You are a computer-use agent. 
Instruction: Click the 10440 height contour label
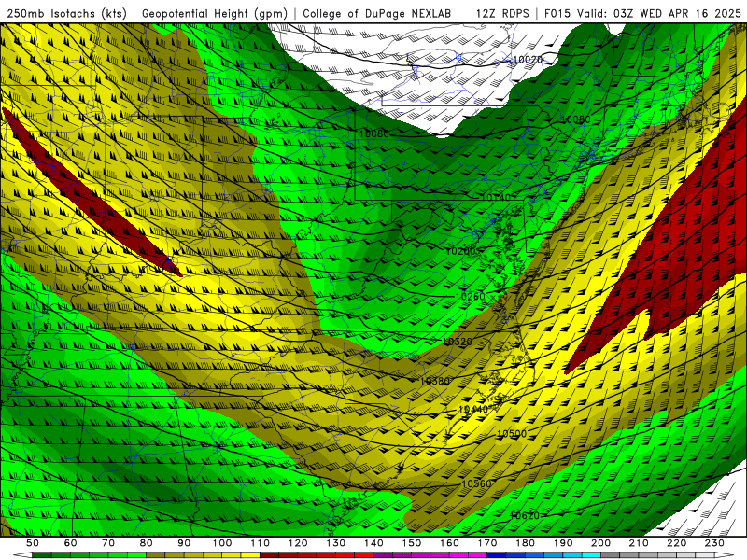[473, 410]
